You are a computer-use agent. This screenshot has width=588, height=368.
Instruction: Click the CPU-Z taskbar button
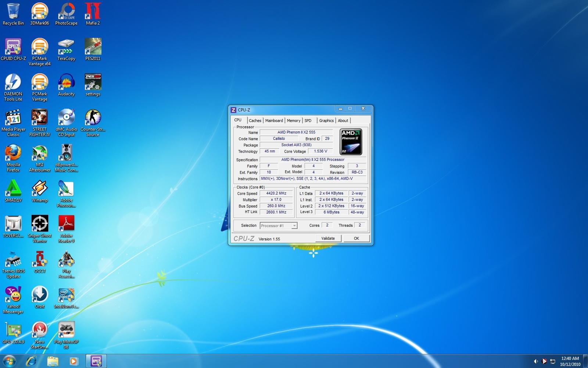[x=96, y=361]
